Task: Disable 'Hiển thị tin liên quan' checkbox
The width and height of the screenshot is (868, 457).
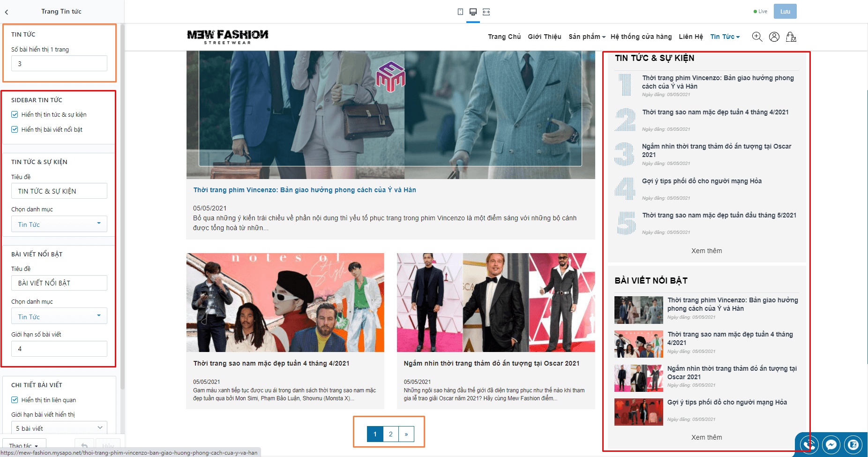Action: pos(15,400)
